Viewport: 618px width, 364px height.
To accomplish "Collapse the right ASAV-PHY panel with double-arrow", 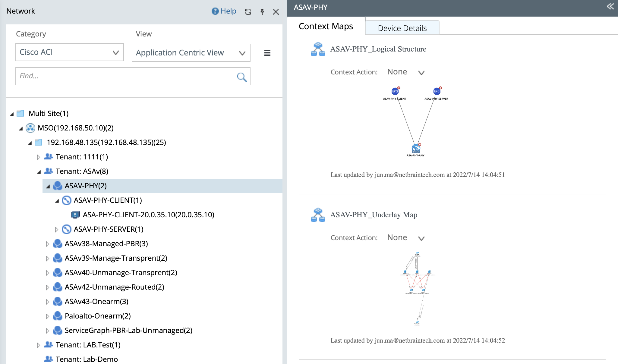I will [610, 6].
